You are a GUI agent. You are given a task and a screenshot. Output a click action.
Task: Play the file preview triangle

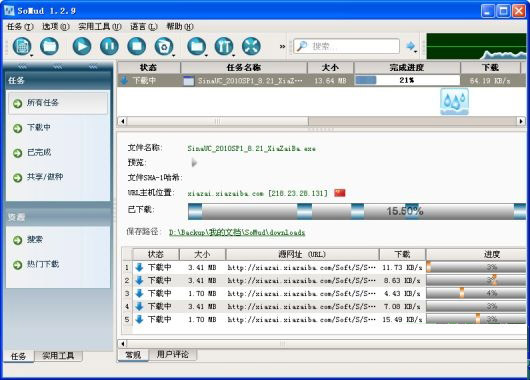point(194,163)
